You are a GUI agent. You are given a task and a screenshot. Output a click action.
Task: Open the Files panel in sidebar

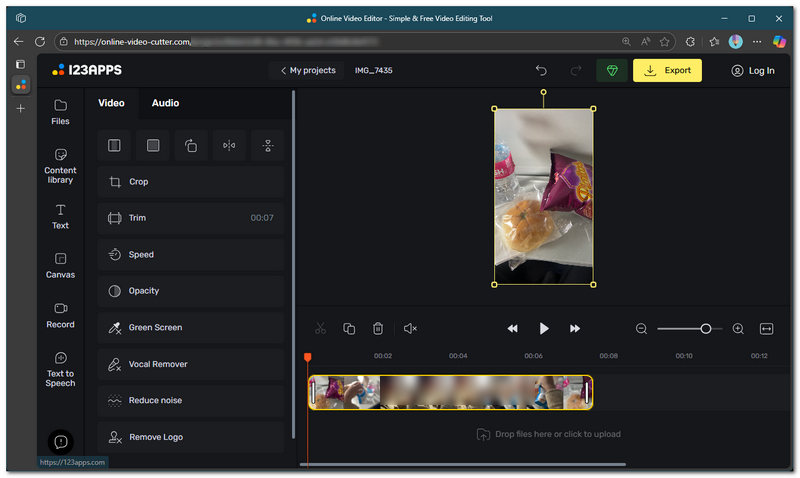60,111
